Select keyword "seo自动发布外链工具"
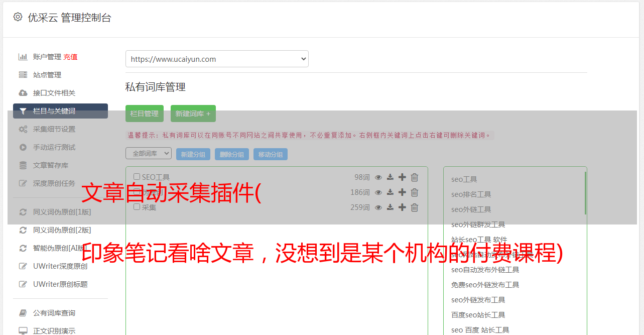The height and width of the screenshot is (335, 644). coord(485,270)
